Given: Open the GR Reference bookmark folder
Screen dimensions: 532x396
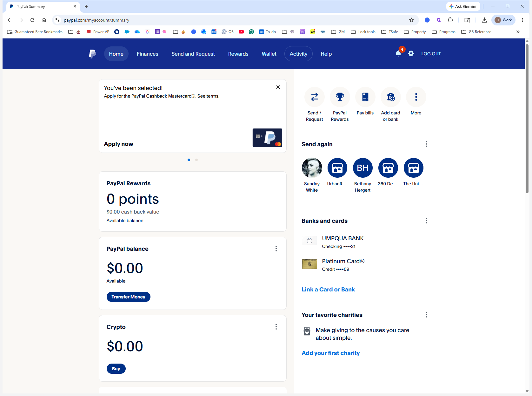Looking at the screenshot, I should click(x=476, y=32).
